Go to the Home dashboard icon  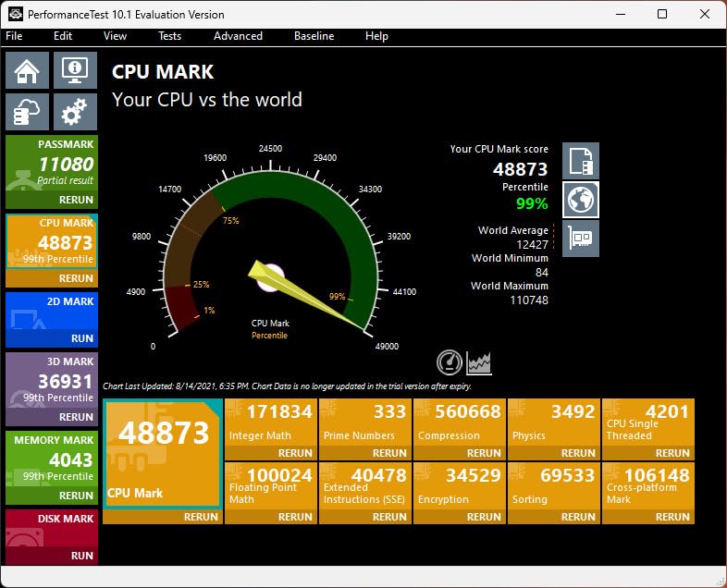tap(28, 70)
